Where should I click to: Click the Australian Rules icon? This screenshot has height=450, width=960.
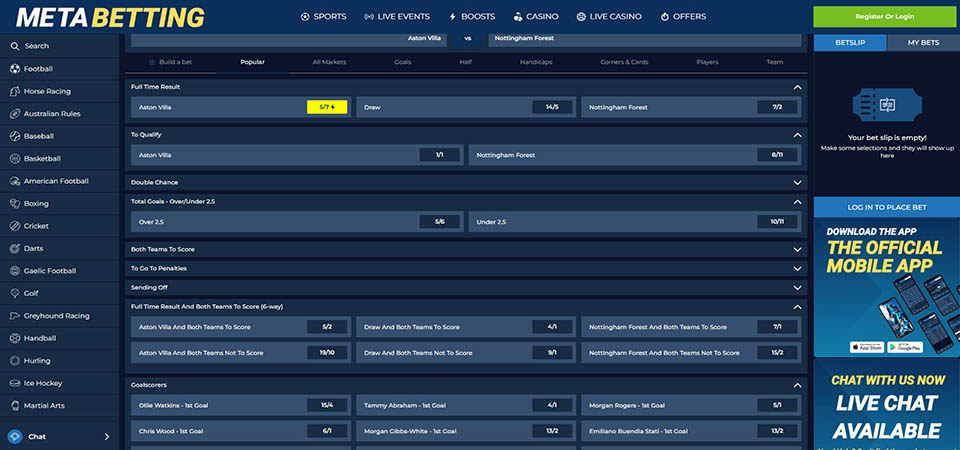tap(15, 114)
